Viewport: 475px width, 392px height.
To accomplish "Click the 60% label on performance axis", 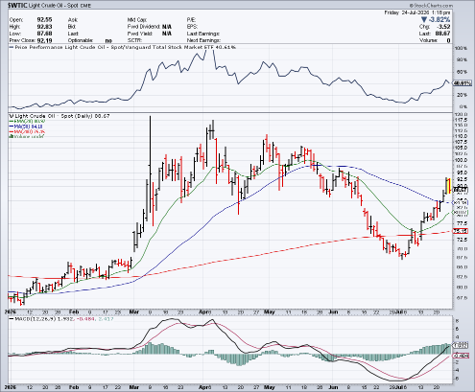I will coord(462,72).
